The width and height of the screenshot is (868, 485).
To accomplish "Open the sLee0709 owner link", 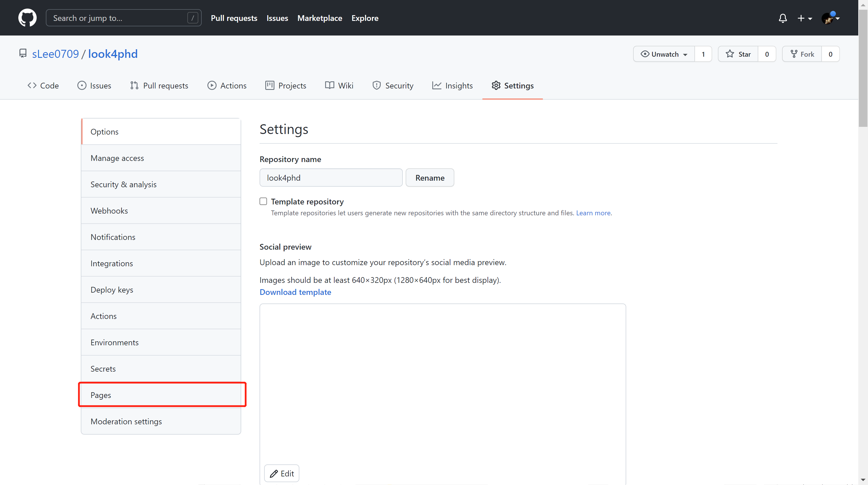I will click(x=56, y=54).
